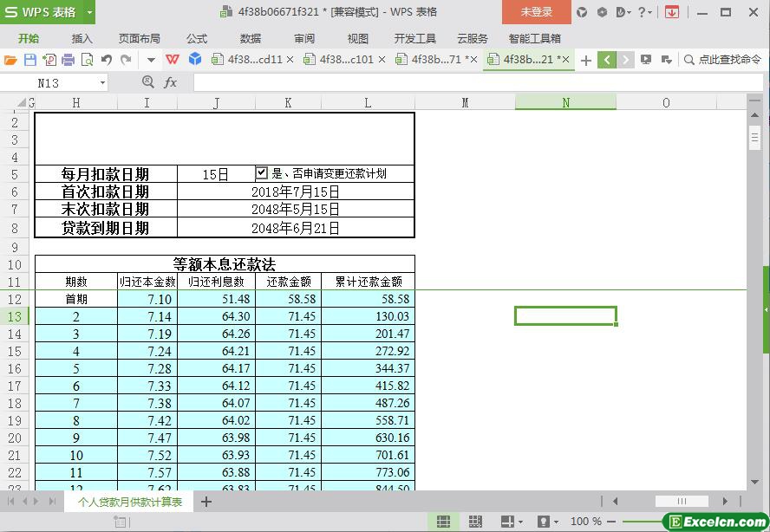Click the 点此查找命令 search box
Viewport: 770px width, 532px height.
coord(723,60)
